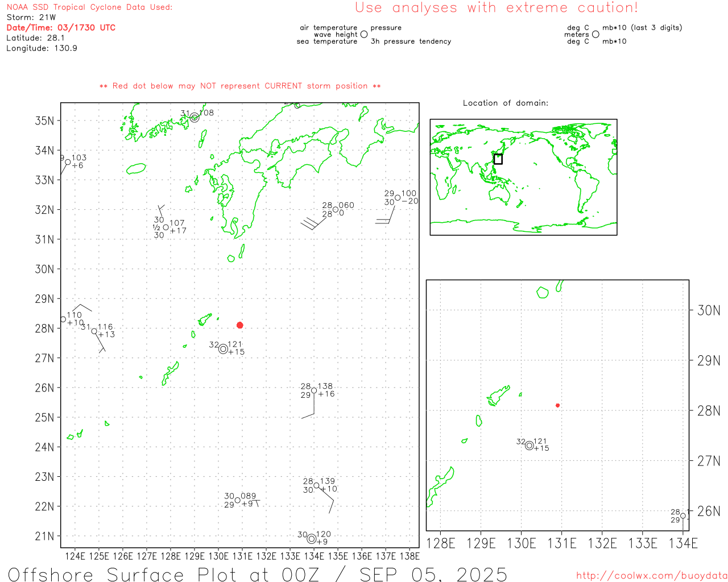Click the station circle labeled 107 +17
Image resolution: width=728 pixels, height=582 pixels.
(x=166, y=227)
